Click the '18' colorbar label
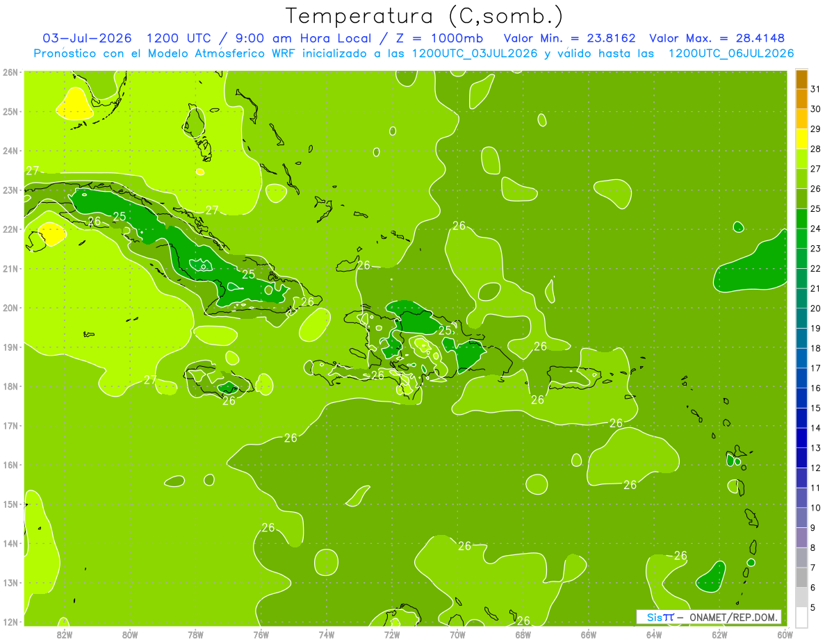The image size is (834, 644). click(x=816, y=348)
